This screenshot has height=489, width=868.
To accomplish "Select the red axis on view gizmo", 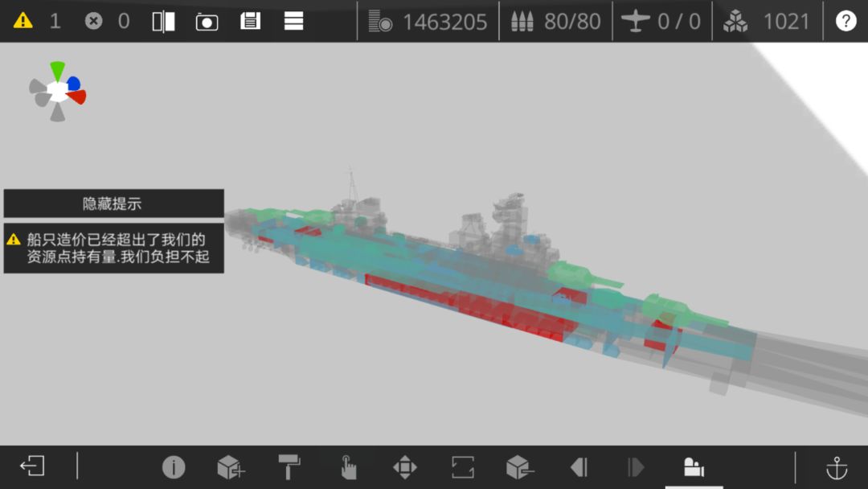I will (77, 97).
